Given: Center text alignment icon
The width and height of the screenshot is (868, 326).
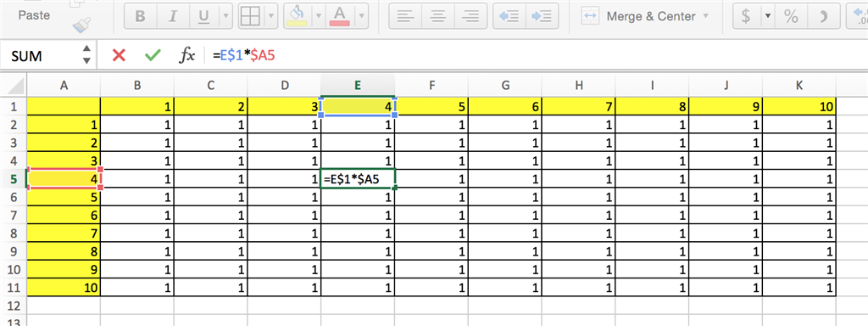Looking at the screenshot, I should 438,16.
